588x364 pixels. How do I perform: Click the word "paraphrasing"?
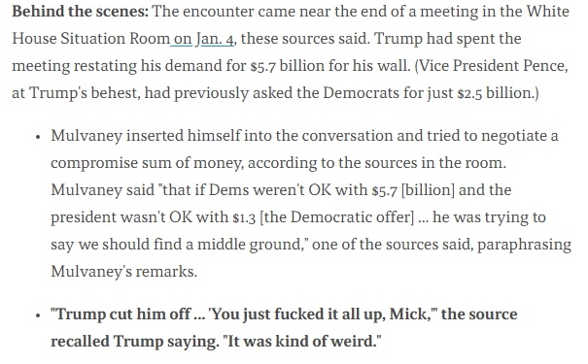524,245
